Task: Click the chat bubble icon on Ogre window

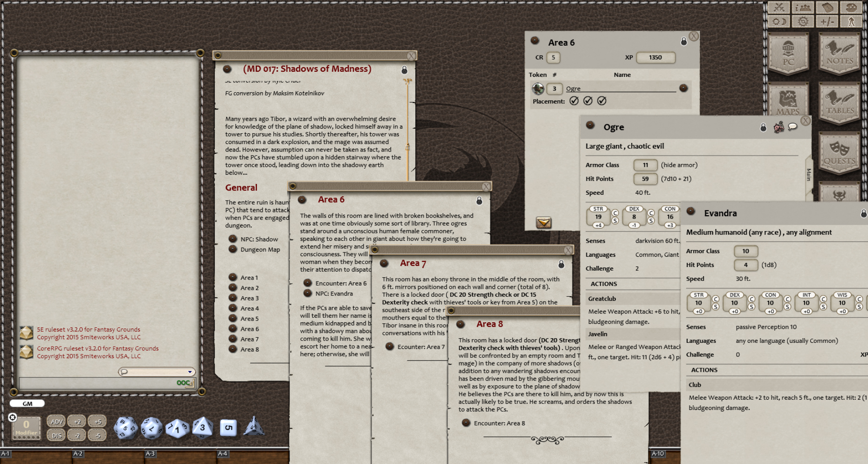Action: pos(792,127)
